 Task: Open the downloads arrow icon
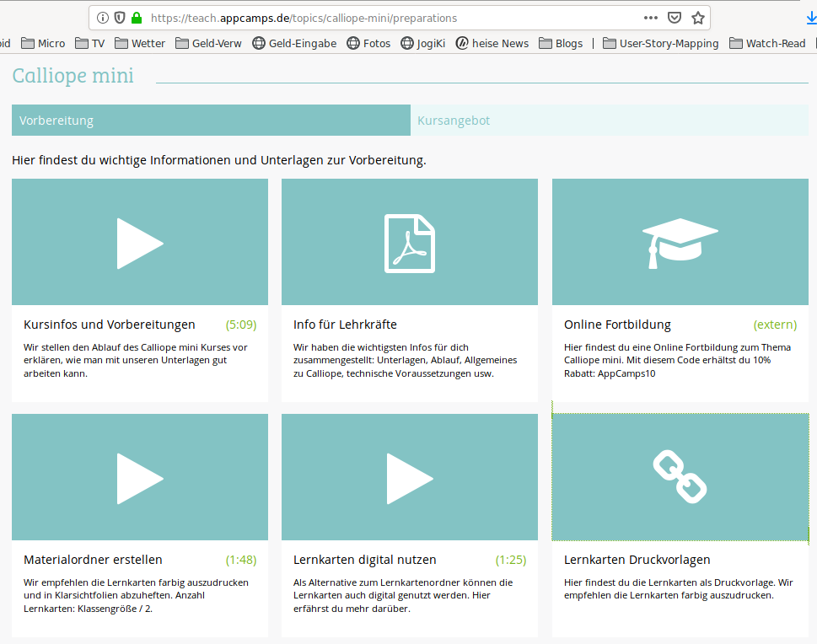click(811, 19)
